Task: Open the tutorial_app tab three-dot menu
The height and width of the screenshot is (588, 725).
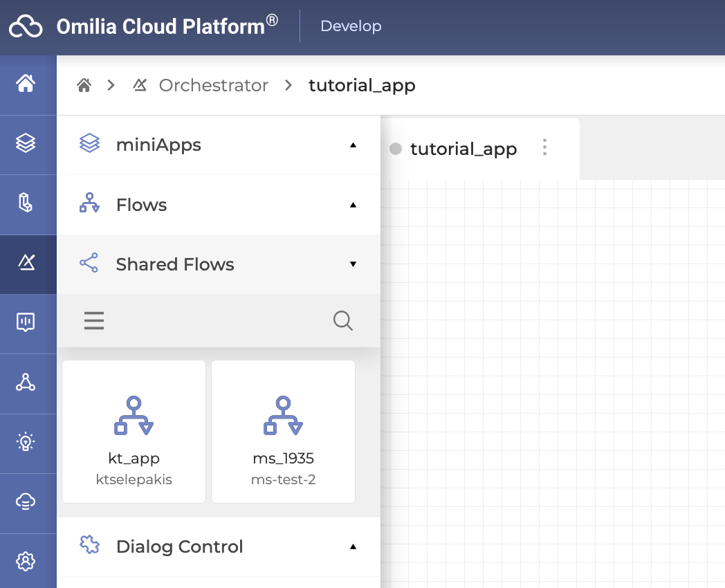Action: pyautogui.click(x=545, y=147)
